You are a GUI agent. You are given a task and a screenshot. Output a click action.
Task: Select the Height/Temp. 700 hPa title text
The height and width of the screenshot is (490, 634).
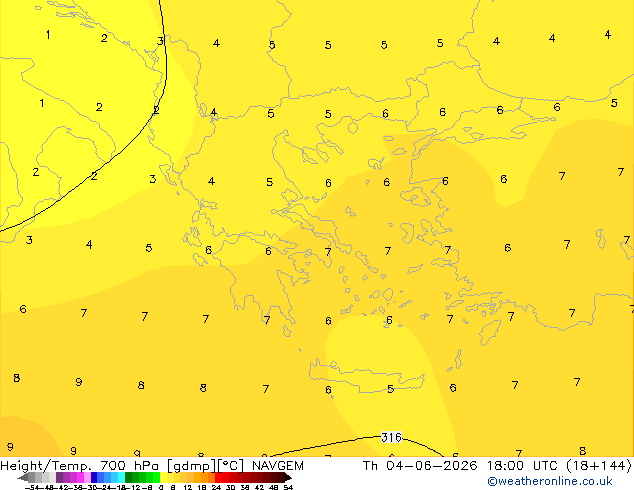click(x=80, y=465)
